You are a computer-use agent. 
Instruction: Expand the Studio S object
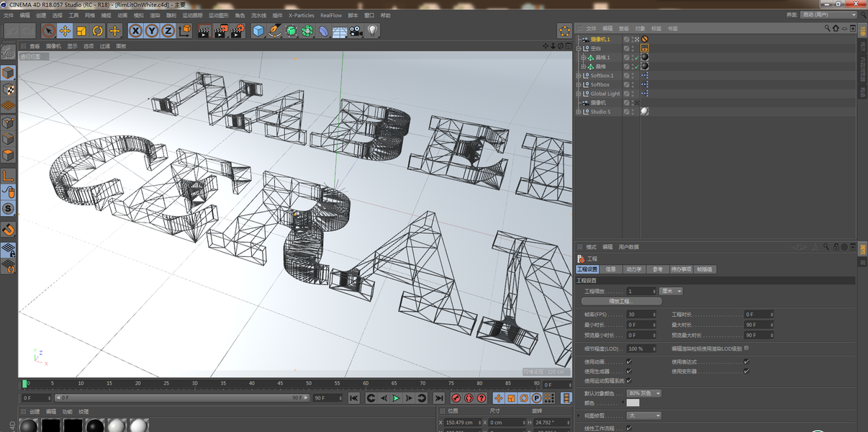point(578,112)
